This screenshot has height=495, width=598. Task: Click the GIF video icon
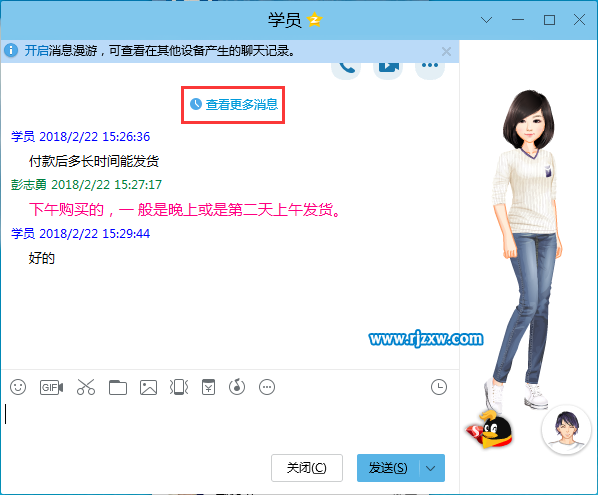point(51,387)
